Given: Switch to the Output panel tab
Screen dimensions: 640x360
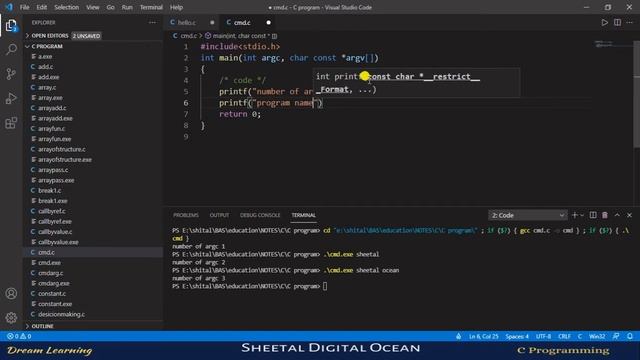Looking at the screenshot, I should click(x=219, y=215).
